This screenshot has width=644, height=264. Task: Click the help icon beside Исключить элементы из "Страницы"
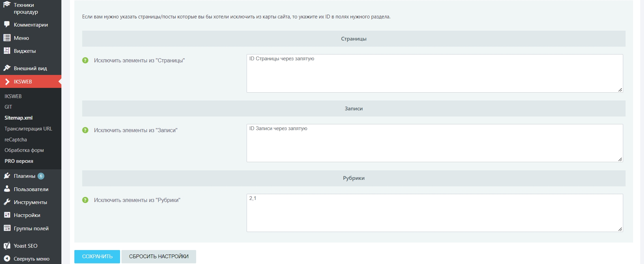coord(85,60)
